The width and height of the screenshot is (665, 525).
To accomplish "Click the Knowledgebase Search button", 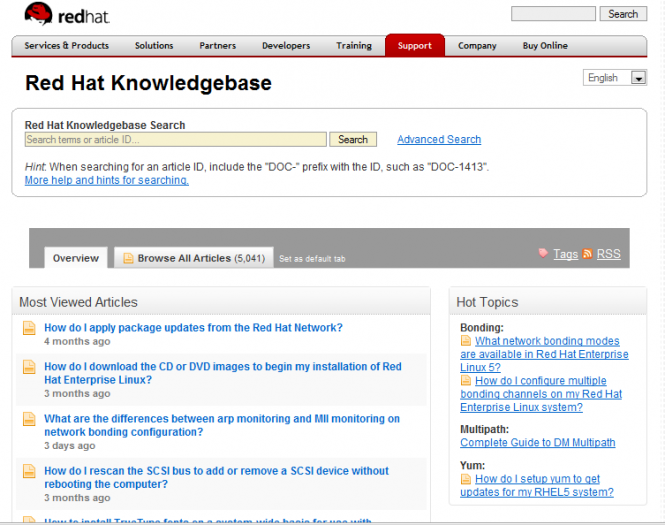I will (x=353, y=140).
